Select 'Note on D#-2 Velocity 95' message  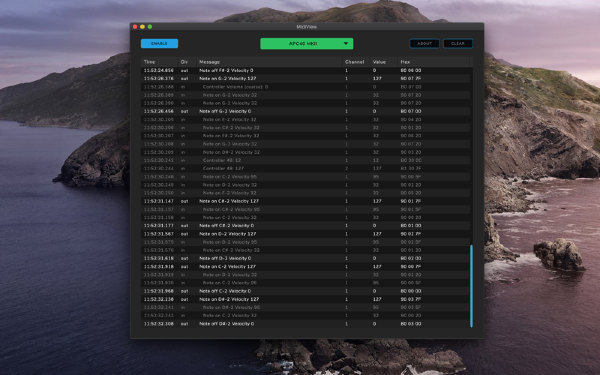pyautogui.click(x=231, y=307)
